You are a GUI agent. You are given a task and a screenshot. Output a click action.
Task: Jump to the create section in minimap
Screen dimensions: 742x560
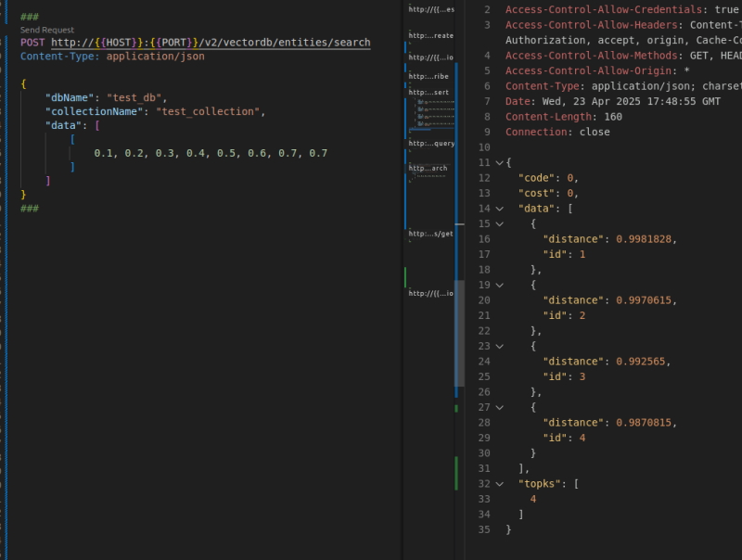[x=431, y=35]
